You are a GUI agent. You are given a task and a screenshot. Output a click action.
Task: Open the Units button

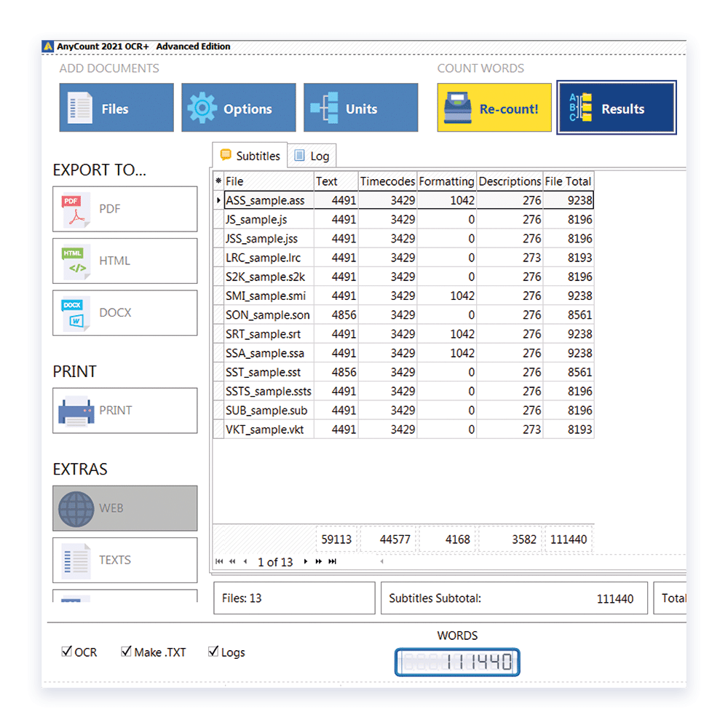pos(361,108)
